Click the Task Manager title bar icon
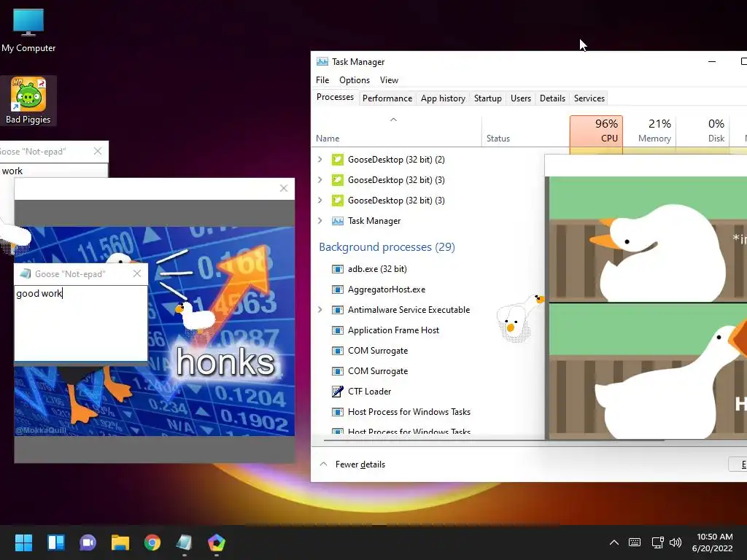 [322, 62]
